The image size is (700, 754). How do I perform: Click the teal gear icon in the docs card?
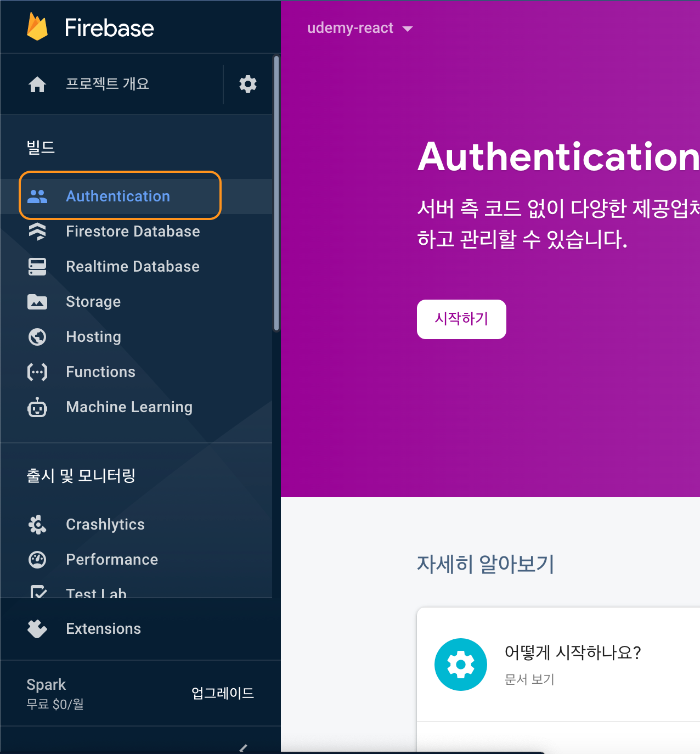(x=461, y=665)
